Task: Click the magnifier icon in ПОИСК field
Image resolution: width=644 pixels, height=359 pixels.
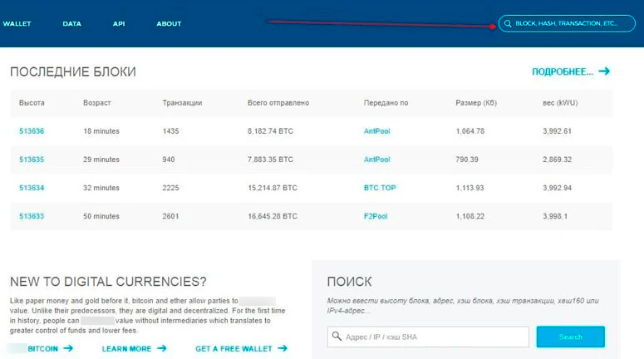Action: 337,337
